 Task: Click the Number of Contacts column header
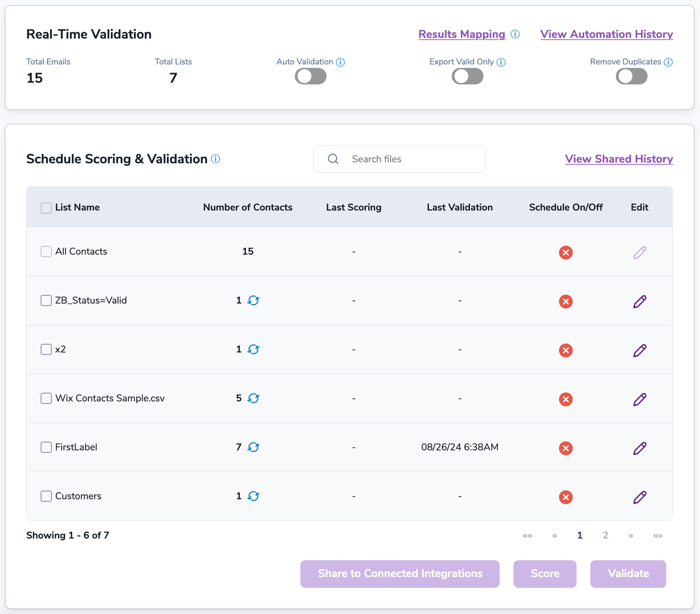coord(248,207)
